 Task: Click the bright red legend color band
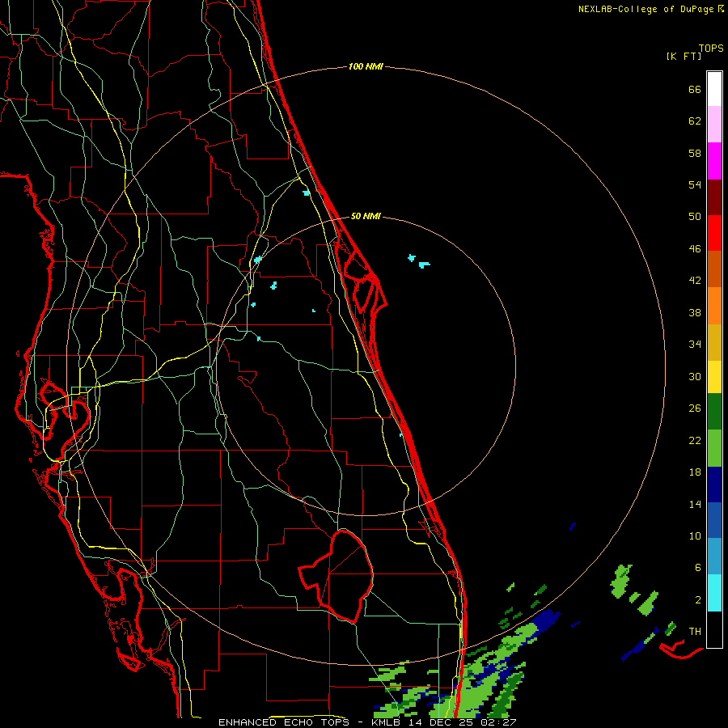pos(714,233)
